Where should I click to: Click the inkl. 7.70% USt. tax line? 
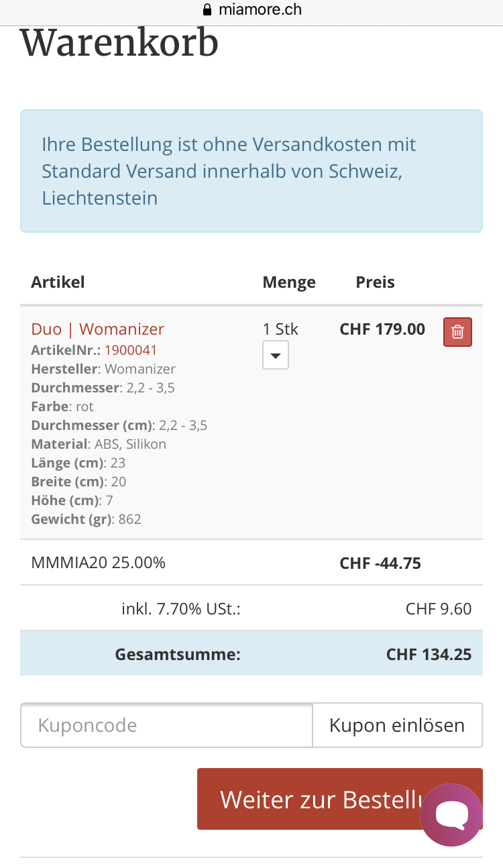coord(181,609)
